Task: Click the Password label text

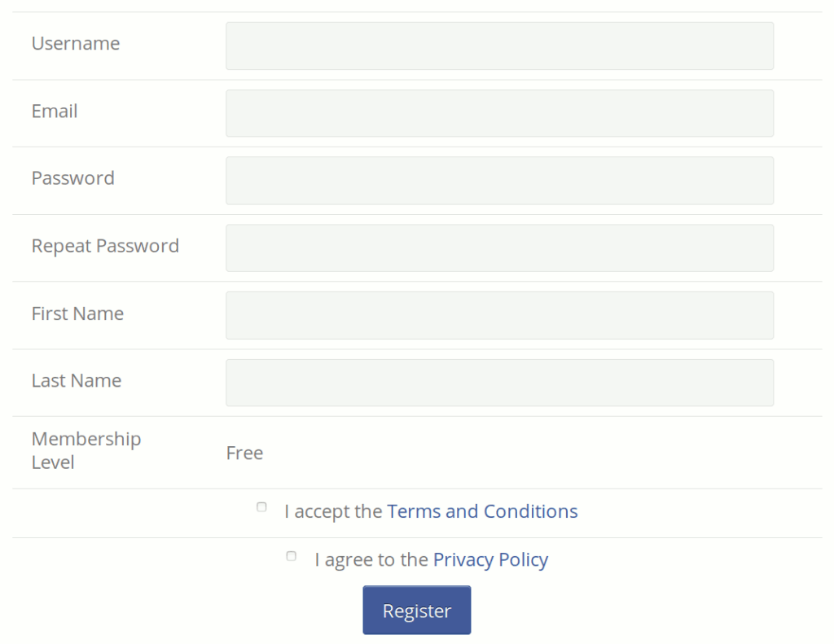Action: pos(73,178)
